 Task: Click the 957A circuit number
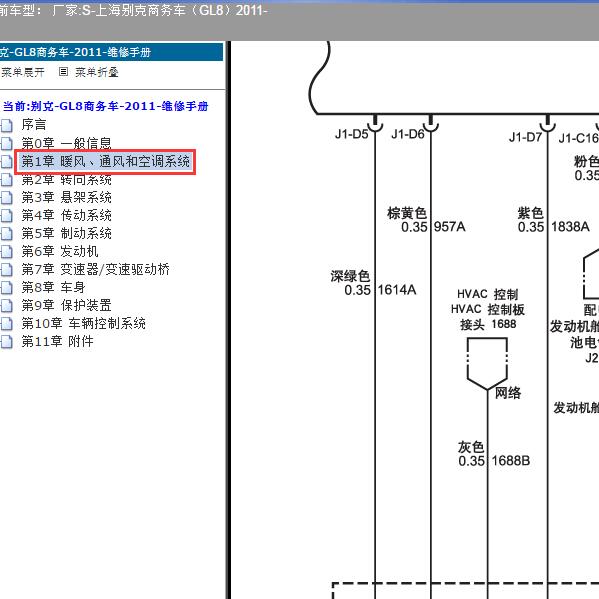pos(450,227)
